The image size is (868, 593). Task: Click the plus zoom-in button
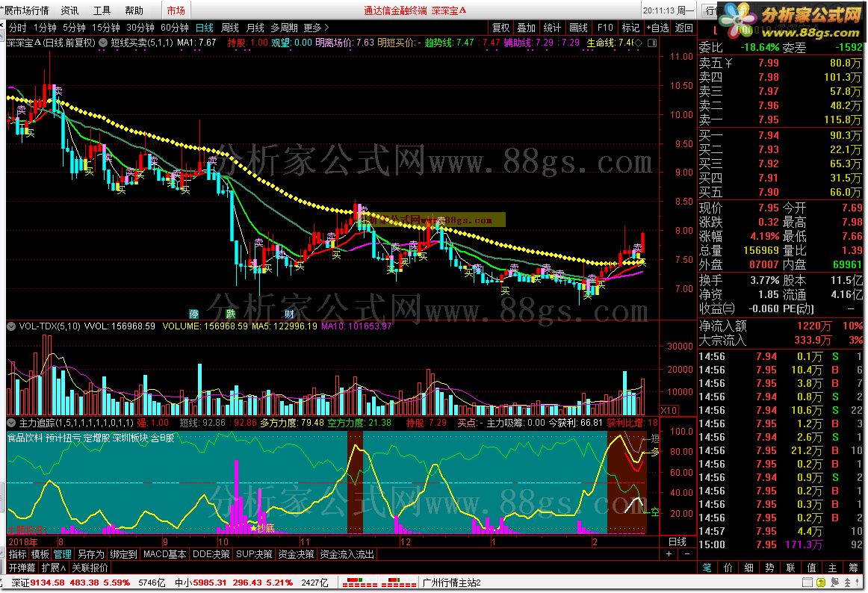coord(669,554)
